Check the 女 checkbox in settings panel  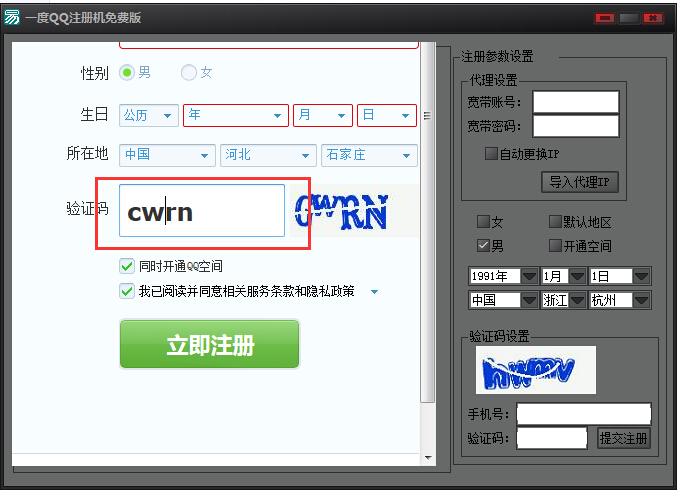483,222
